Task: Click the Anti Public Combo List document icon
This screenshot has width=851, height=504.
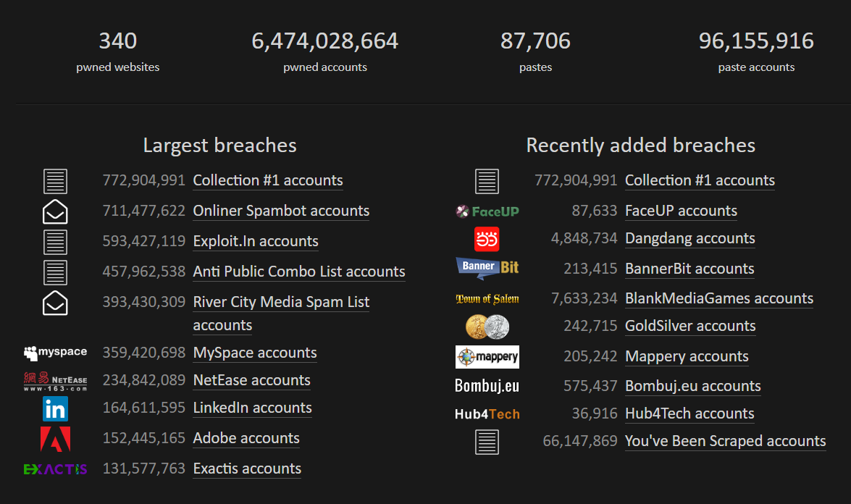Action: [55, 272]
